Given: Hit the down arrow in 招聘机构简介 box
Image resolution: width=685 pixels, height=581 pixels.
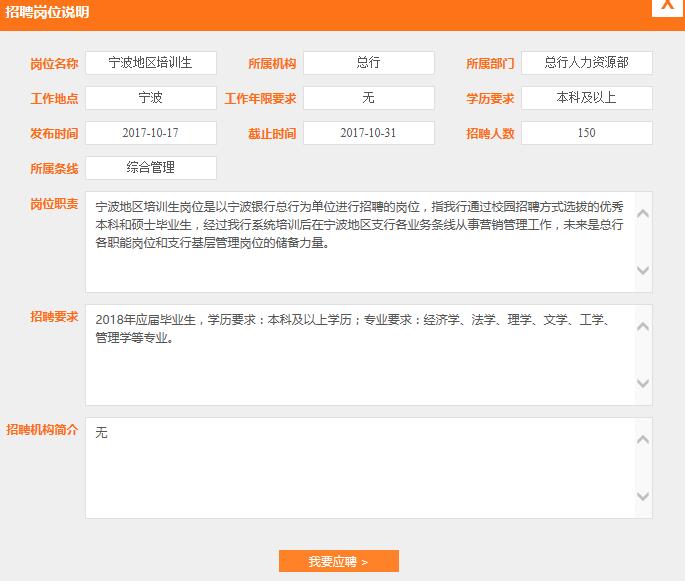Looking at the screenshot, I should [x=643, y=497].
